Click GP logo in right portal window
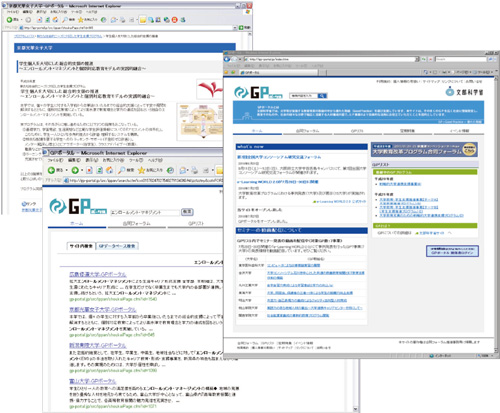Screen dimensions: 500x413 coord(258,92)
